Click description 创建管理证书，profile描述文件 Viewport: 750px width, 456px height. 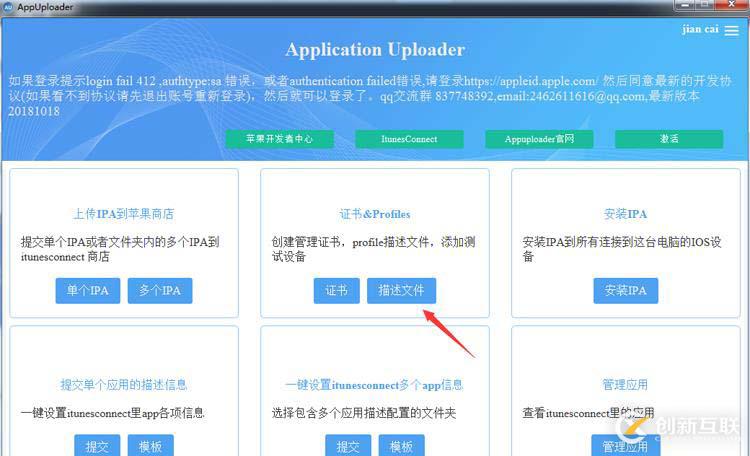pyautogui.click(x=374, y=249)
